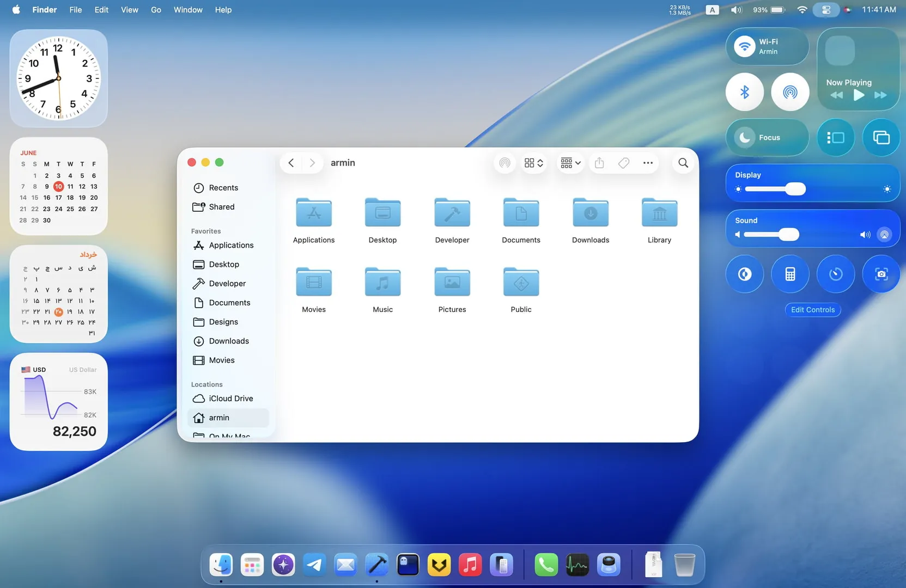This screenshot has width=906, height=588.
Task: Toggle Dark Mode appearance control
Action: click(x=745, y=274)
